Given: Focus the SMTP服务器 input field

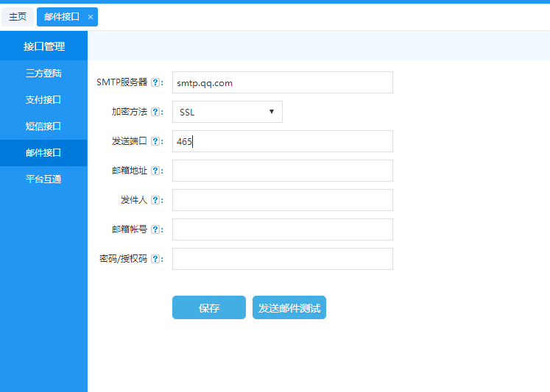Looking at the screenshot, I should (282, 82).
